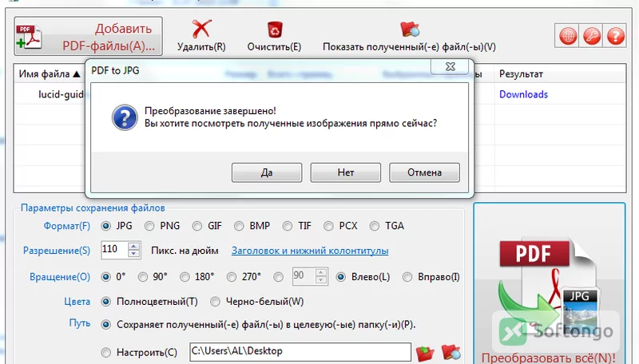Viewport: 639px width, 364px height.
Task: Select PCX output format
Action: (328, 226)
